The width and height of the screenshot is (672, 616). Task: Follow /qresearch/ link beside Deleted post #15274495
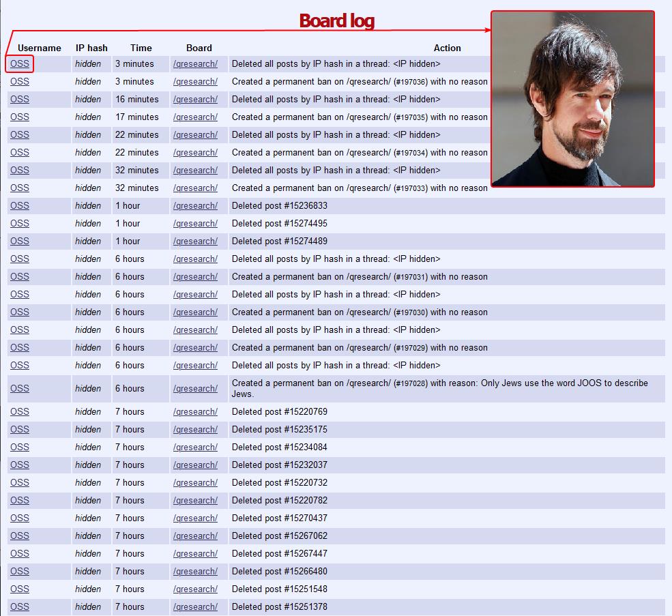coord(195,223)
